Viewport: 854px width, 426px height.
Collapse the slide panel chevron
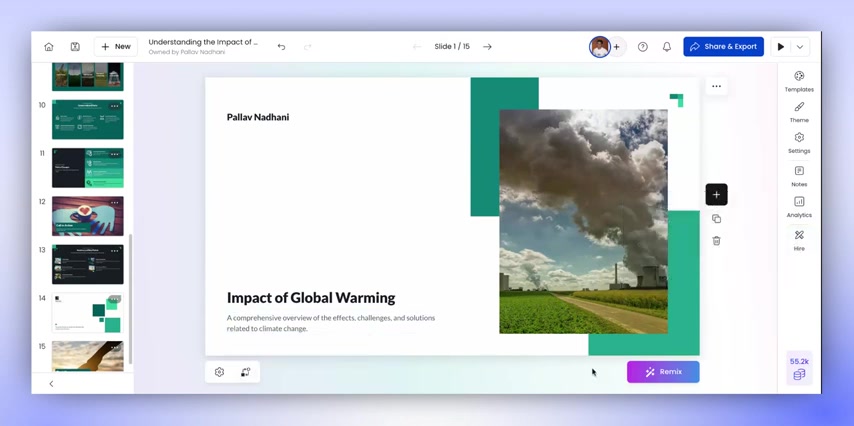pos(51,384)
